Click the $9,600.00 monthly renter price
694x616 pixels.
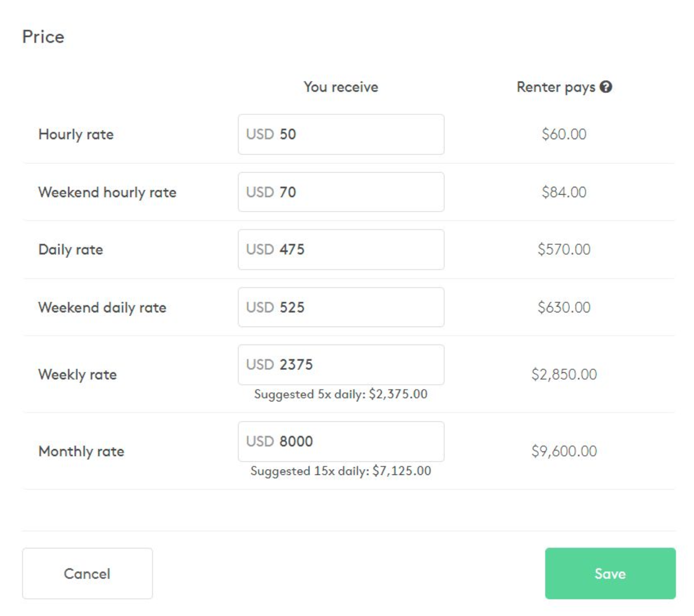(564, 452)
